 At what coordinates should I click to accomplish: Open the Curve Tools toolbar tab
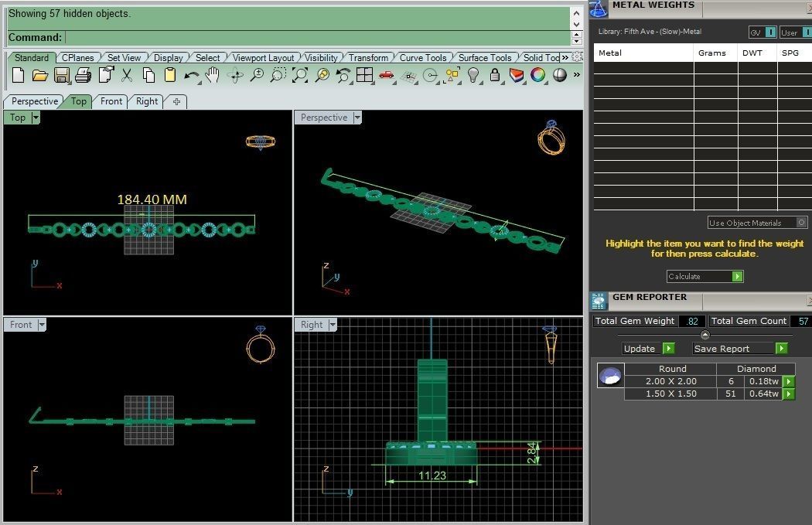[x=423, y=58]
